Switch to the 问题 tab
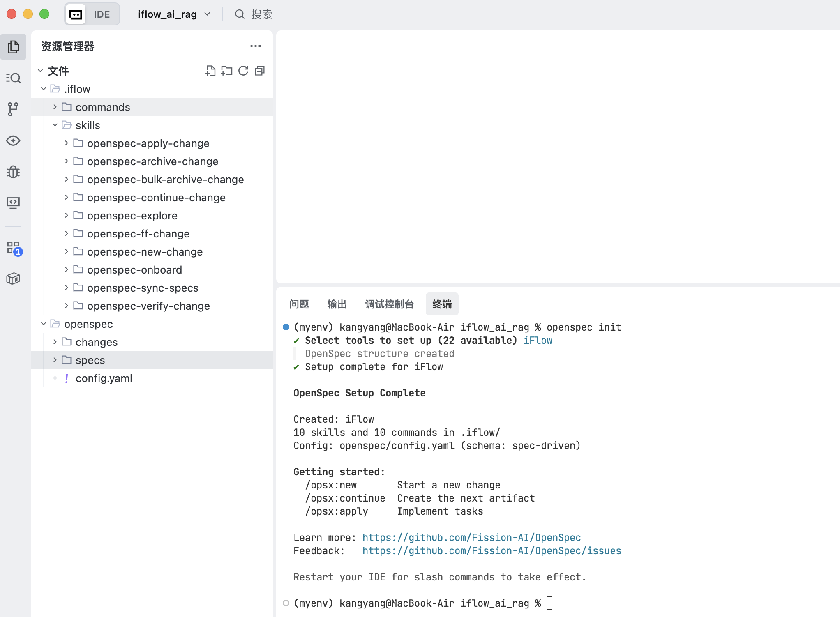Image resolution: width=840 pixels, height=617 pixels. [x=299, y=304]
